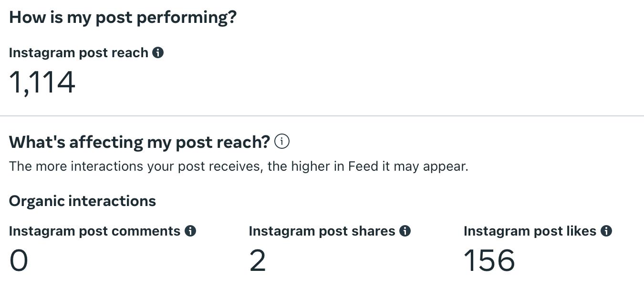Click info icon next to Instagram post comments
The height and width of the screenshot is (289, 644).
[190, 231]
